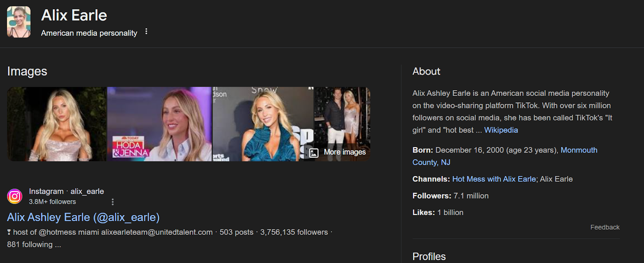Screen dimensions: 644x263
Task: Open the Alix Ashley Earle (@alix_earle) link
Action: 83,217
